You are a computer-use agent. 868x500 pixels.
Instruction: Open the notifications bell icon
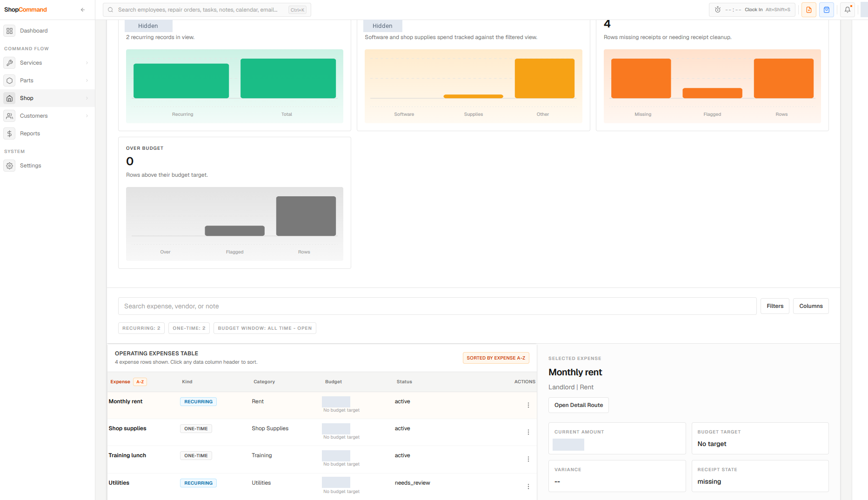coord(848,10)
